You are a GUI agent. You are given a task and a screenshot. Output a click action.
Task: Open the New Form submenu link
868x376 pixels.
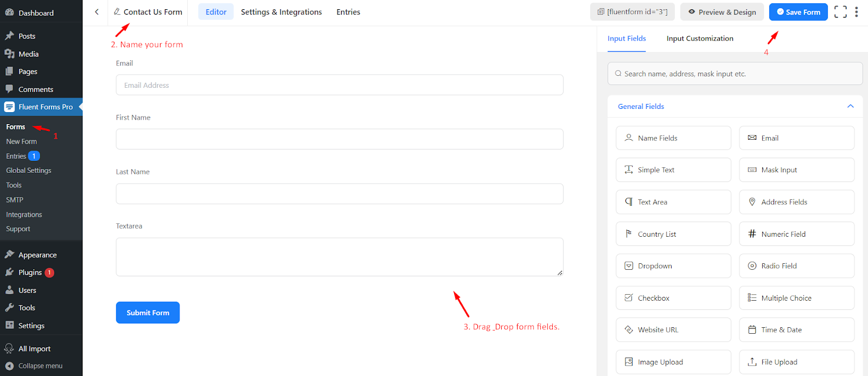pyautogui.click(x=22, y=141)
